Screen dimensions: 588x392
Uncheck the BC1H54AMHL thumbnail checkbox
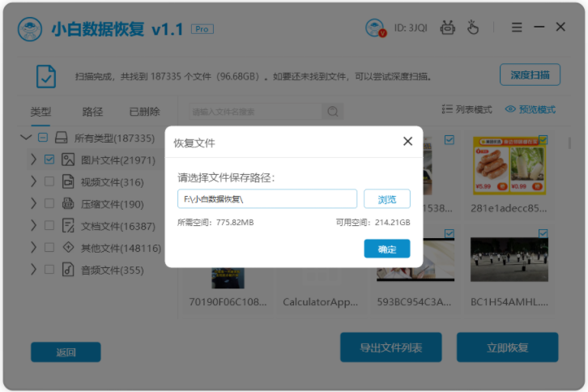pyautogui.click(x=543, y=234)
